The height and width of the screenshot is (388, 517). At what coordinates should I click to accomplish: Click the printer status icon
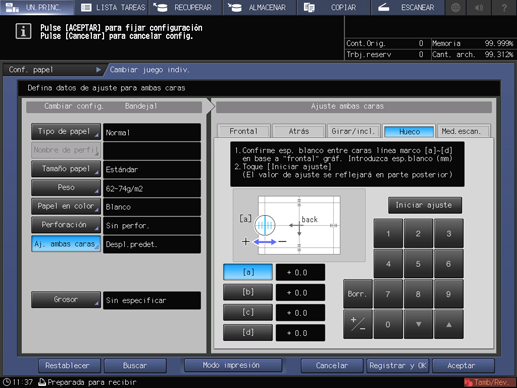coord(42,382)
